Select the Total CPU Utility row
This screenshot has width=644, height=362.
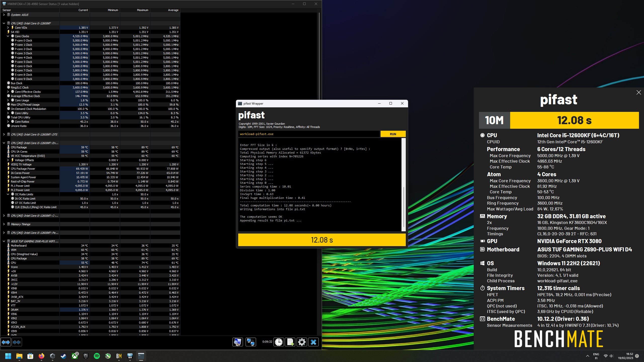90,117
